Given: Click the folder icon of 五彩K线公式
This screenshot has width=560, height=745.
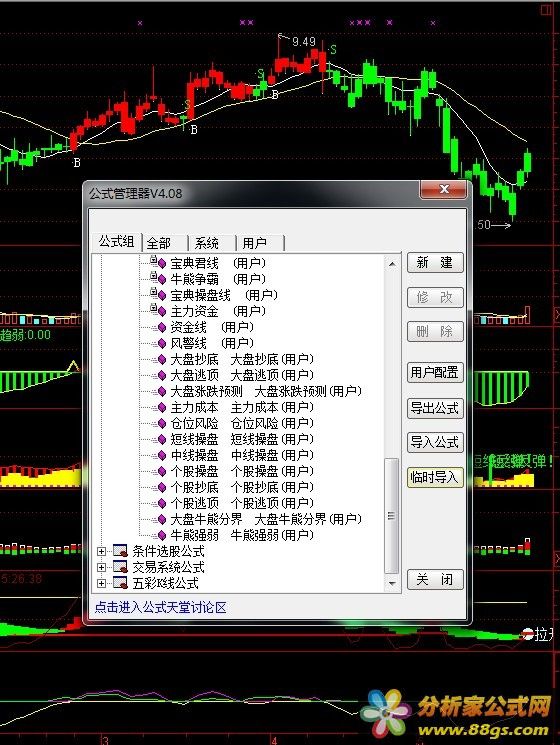Looking at the screenshot, I should pos(121,583).
